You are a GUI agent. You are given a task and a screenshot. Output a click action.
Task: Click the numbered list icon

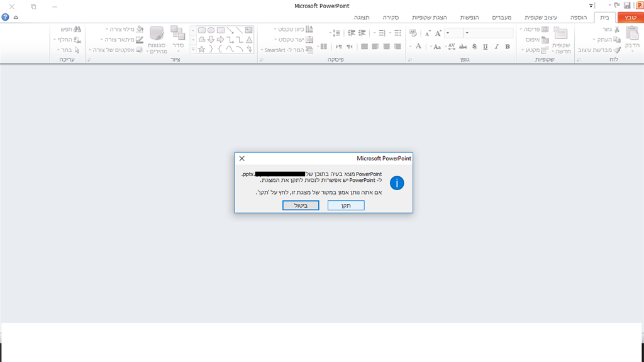coord(382,33)
